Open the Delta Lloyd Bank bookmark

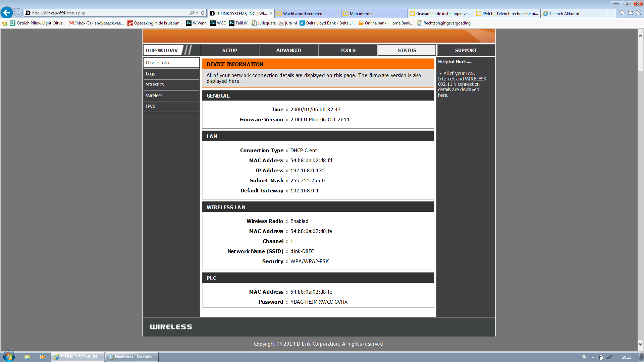tap(328, 23)
